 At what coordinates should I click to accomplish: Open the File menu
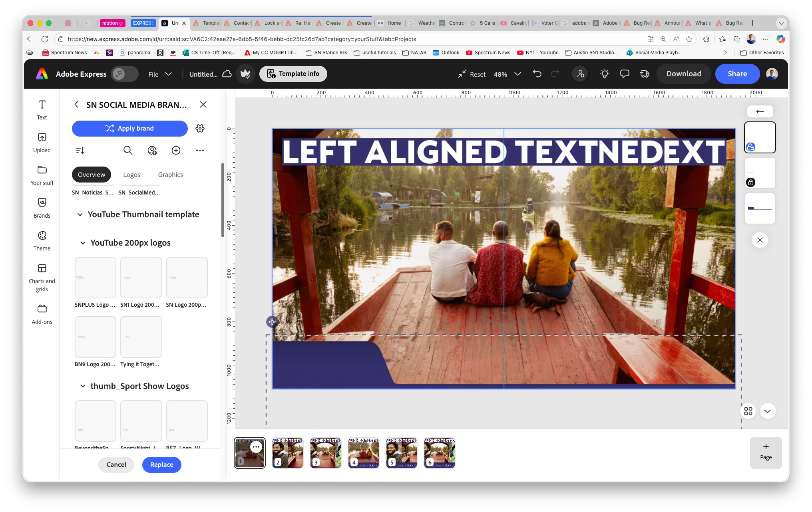point(159,74)
